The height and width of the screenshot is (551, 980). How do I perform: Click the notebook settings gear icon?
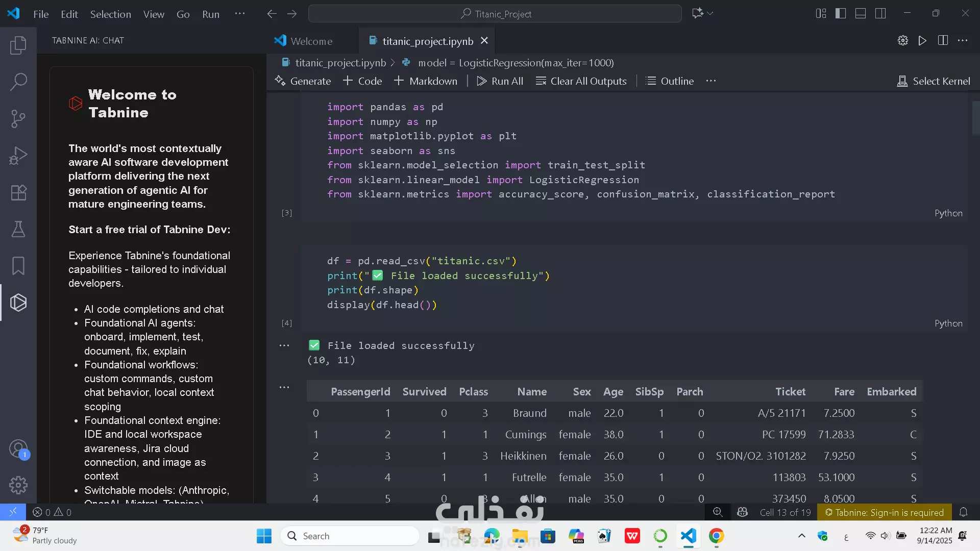pyautogui.click(x=902, y=41)
